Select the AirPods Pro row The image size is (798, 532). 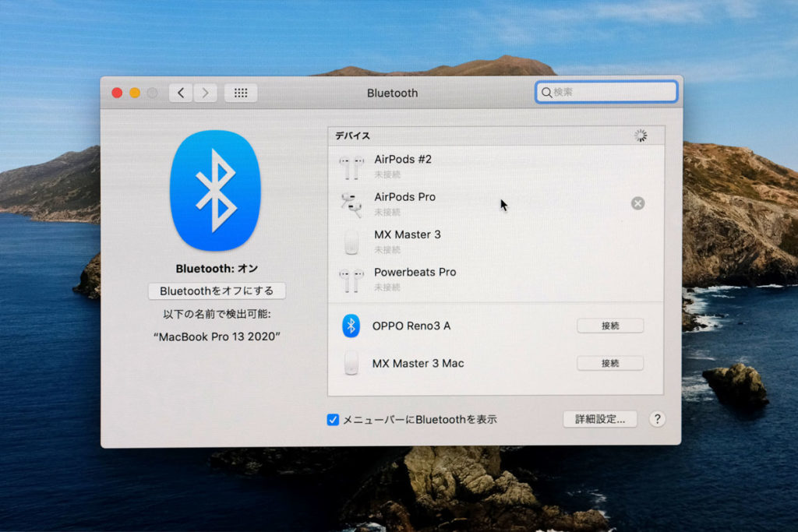496,204
